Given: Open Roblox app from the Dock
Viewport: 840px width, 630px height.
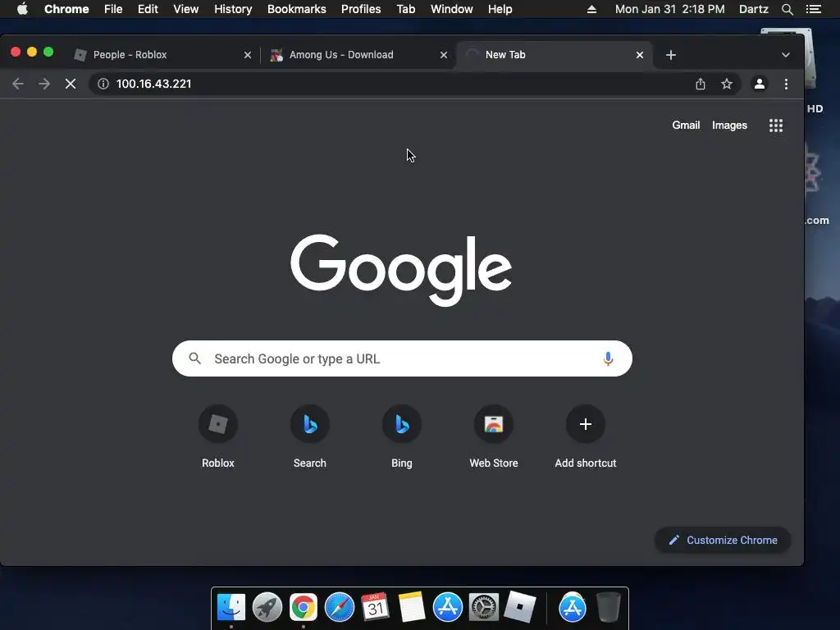Looking at the screenshot, I should pyautogui.click(x=519, y=608).
